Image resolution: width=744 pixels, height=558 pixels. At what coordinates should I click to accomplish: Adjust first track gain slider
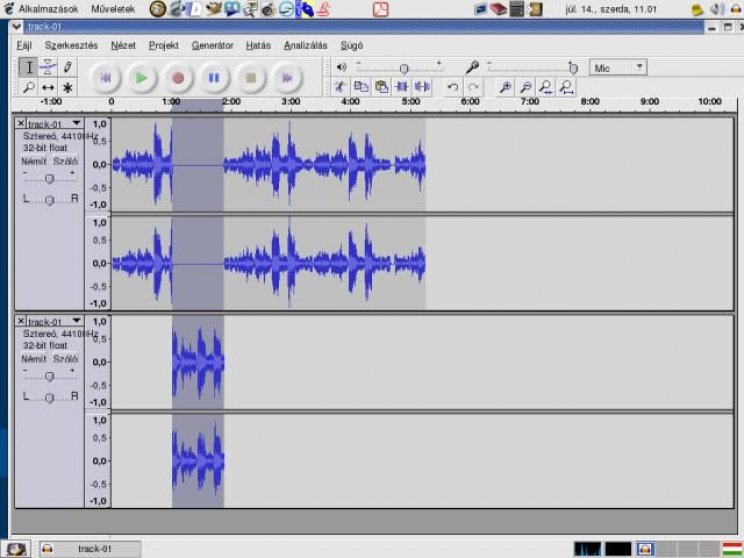[x=49, y=178]
